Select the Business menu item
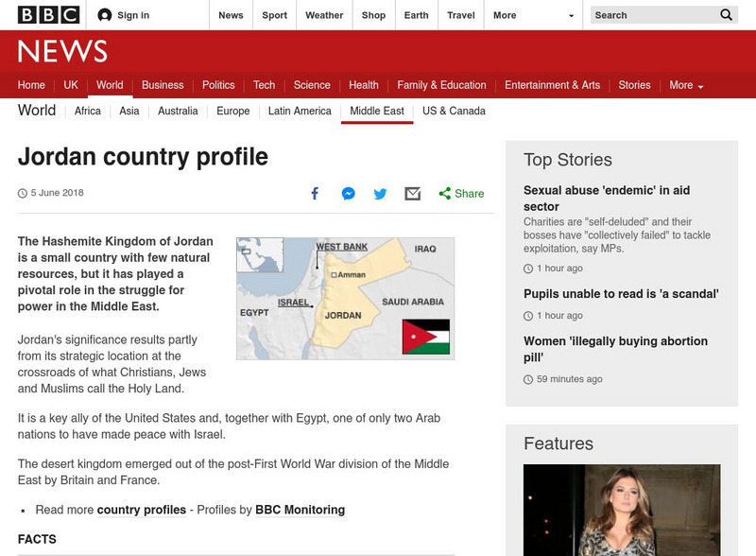 coord(163,85)
